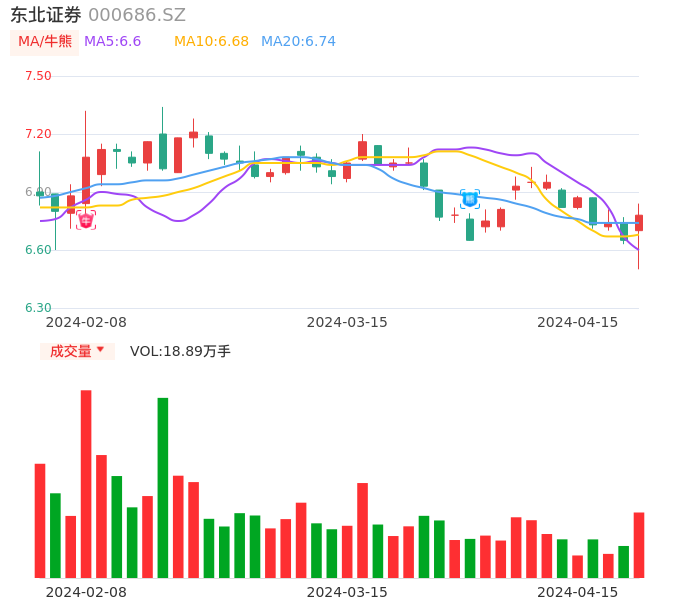Image resolution: width=686 pixels, height=606 pixels.
Task: Click the 2024-02-08 date under the volume chart
Action: 86,592
